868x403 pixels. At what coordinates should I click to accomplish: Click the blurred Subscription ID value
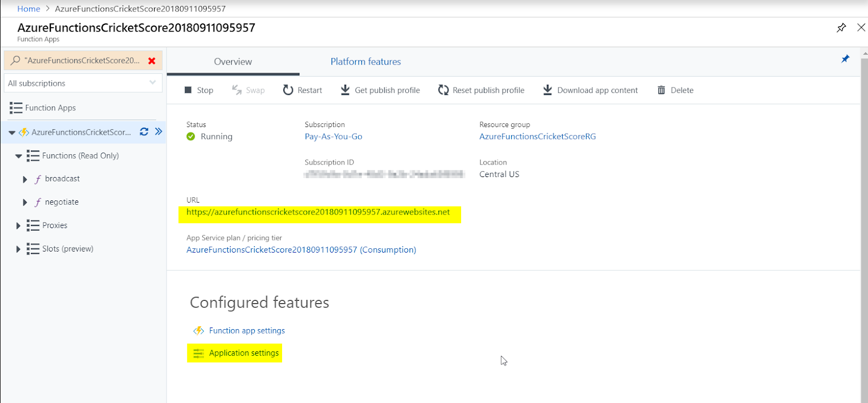(x=384, y=174)
